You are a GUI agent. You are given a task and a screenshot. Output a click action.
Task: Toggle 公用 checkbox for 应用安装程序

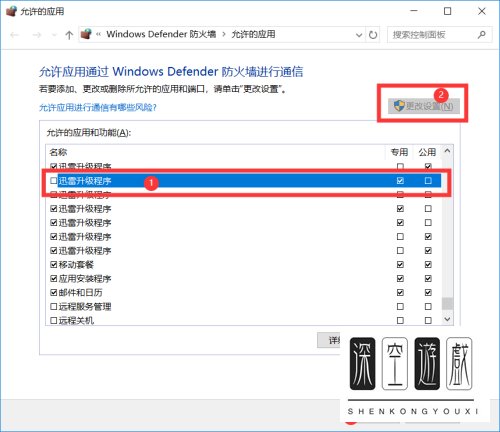[428, 279]
